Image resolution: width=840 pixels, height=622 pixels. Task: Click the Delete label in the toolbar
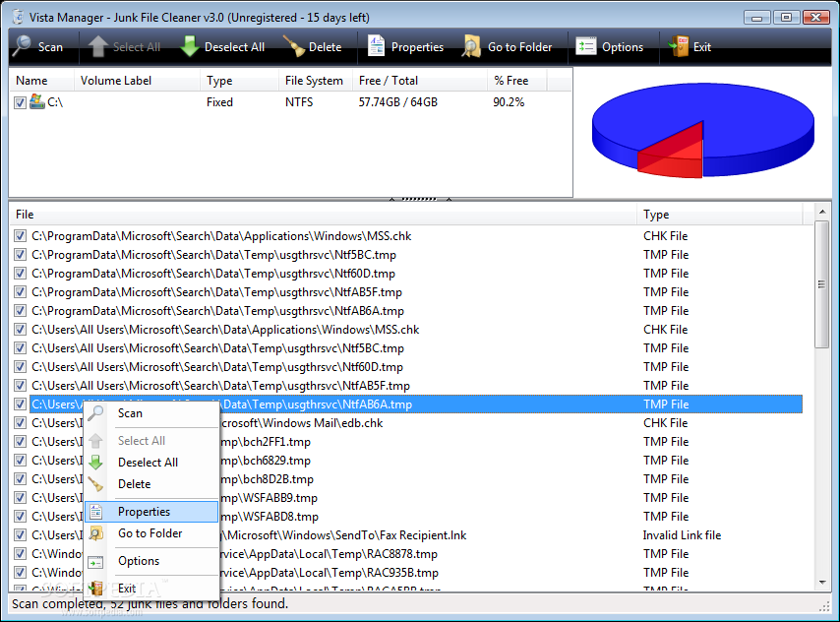point(326,47)
